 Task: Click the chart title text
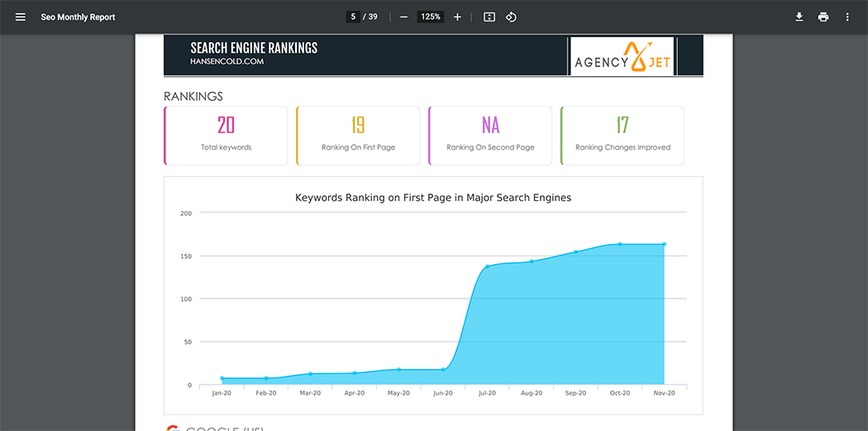coord(433,198)
